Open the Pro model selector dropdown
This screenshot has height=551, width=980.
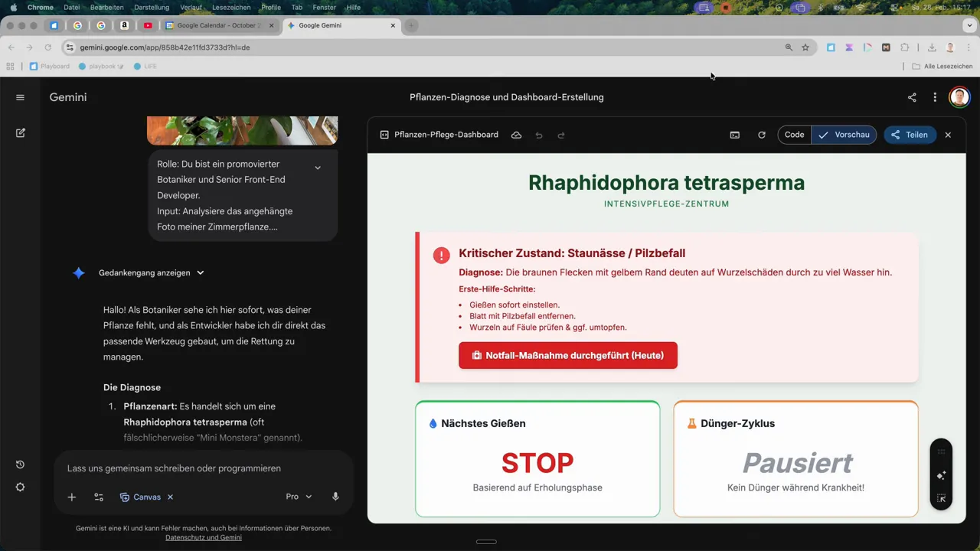(299, 497)
